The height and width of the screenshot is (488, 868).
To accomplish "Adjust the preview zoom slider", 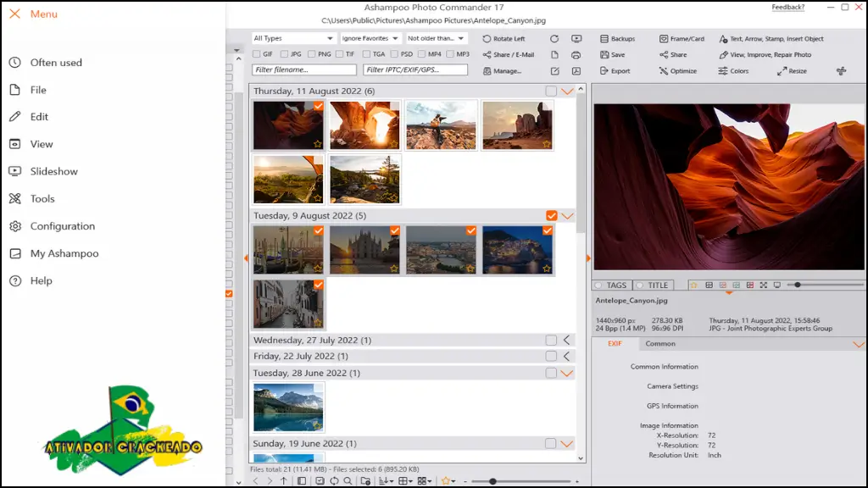I will tap(797, 285).
